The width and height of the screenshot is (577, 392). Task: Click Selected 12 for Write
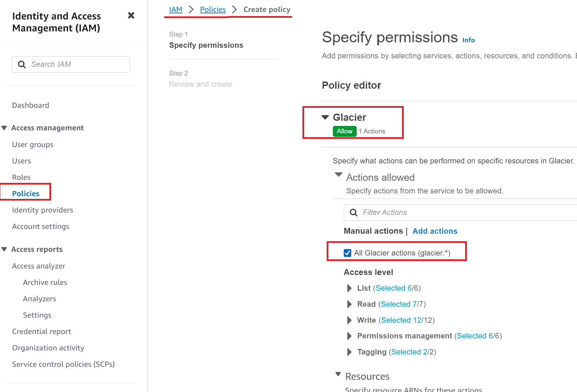pos(401,320)
